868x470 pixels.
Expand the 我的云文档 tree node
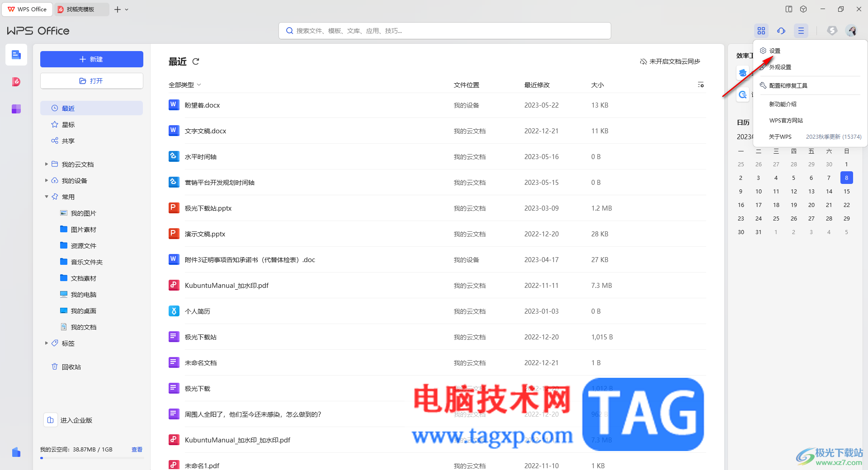point(46,164)
